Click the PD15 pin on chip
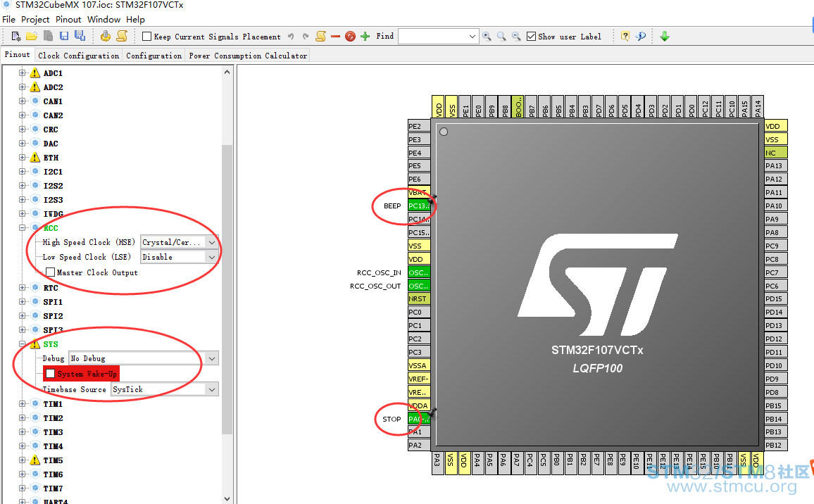 [775, 298]
